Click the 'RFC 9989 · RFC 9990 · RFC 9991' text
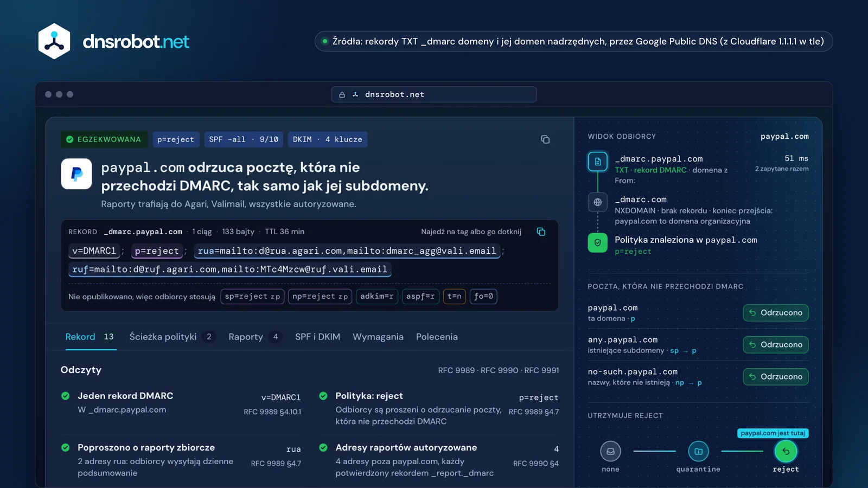868x488 pixels. (499, 370)
